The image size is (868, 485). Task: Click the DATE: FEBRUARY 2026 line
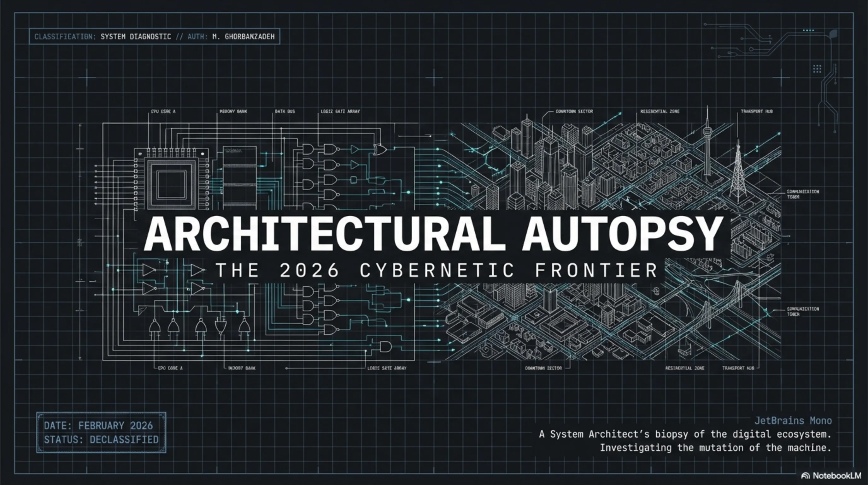pyautogui.click(x=98, y=425)
